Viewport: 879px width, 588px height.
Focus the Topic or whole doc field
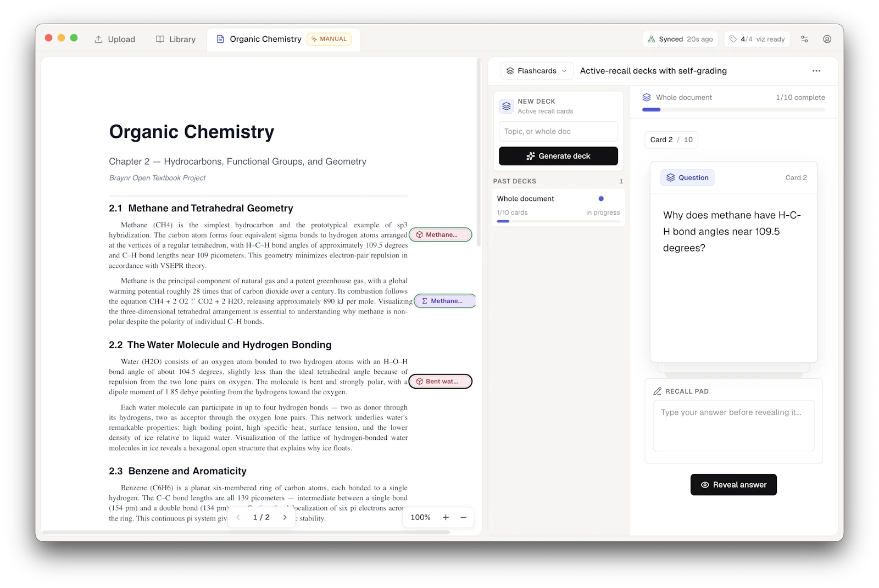[558, 131]
